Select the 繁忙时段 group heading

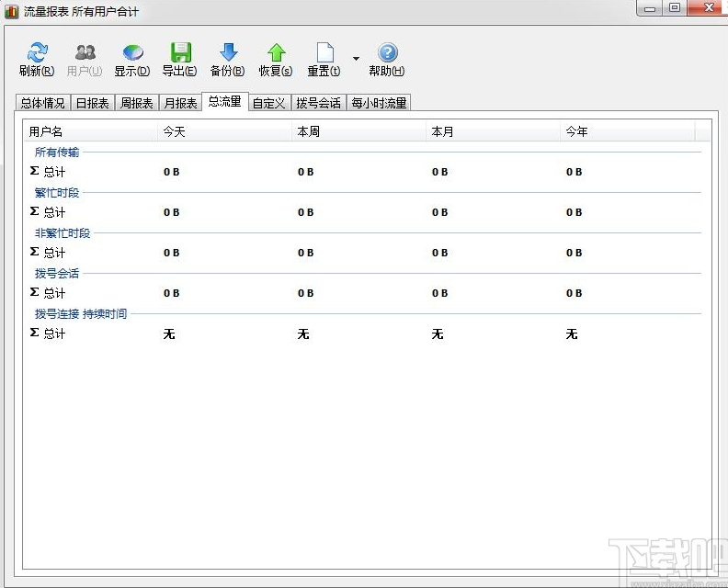tap(57, 193)
